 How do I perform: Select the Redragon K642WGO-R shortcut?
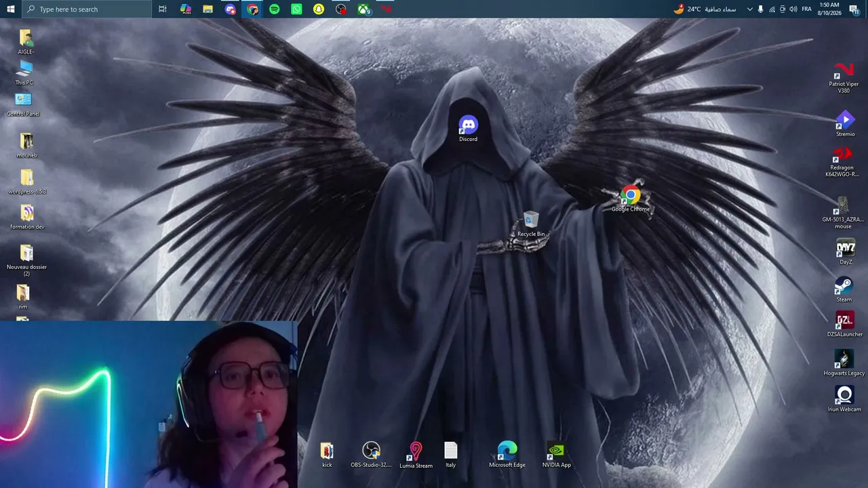(x=842, y=161)
